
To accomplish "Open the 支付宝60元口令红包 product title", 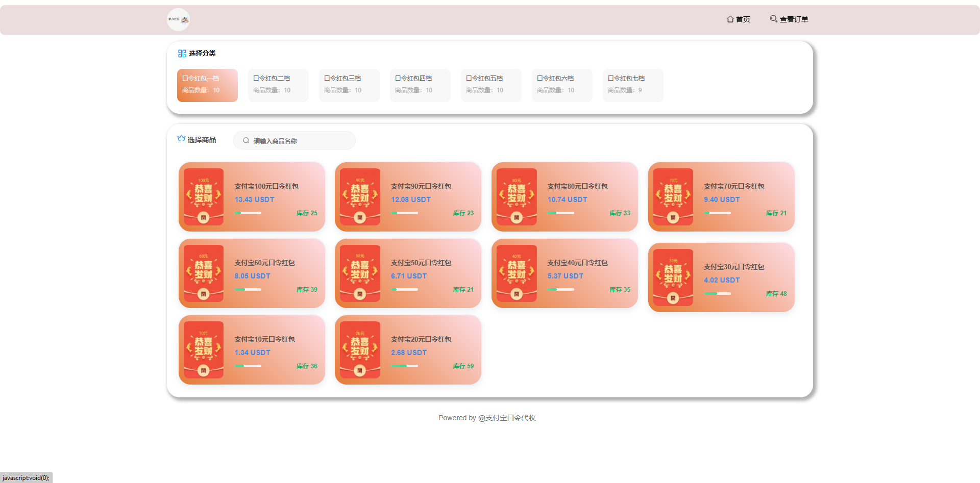I will (x=265, y=263).
